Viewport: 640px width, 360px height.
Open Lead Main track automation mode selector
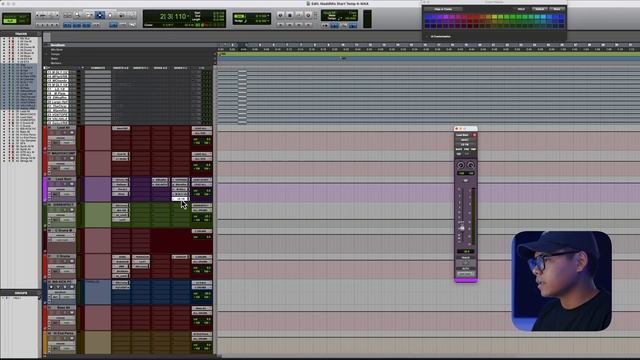[67, 194]
